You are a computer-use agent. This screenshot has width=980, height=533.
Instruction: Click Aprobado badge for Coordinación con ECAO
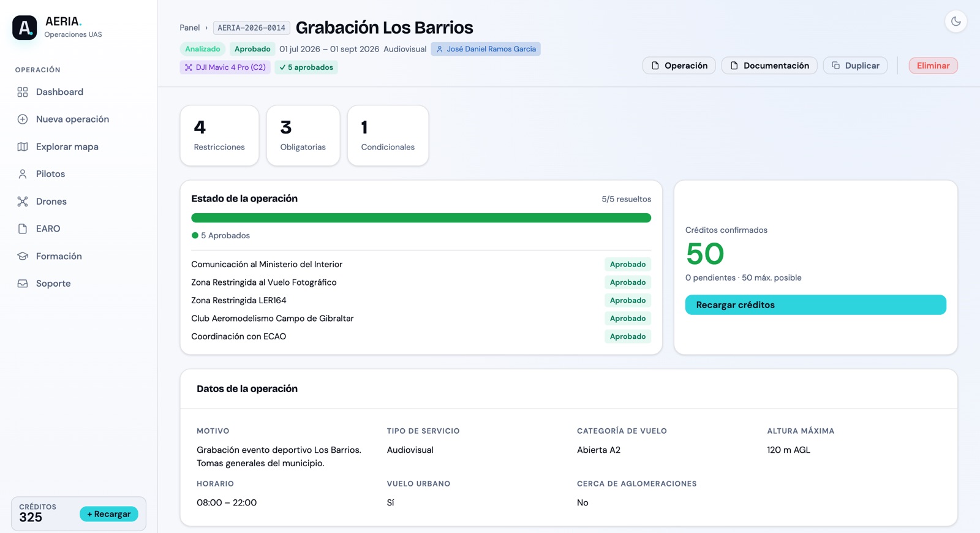point(627,336)
